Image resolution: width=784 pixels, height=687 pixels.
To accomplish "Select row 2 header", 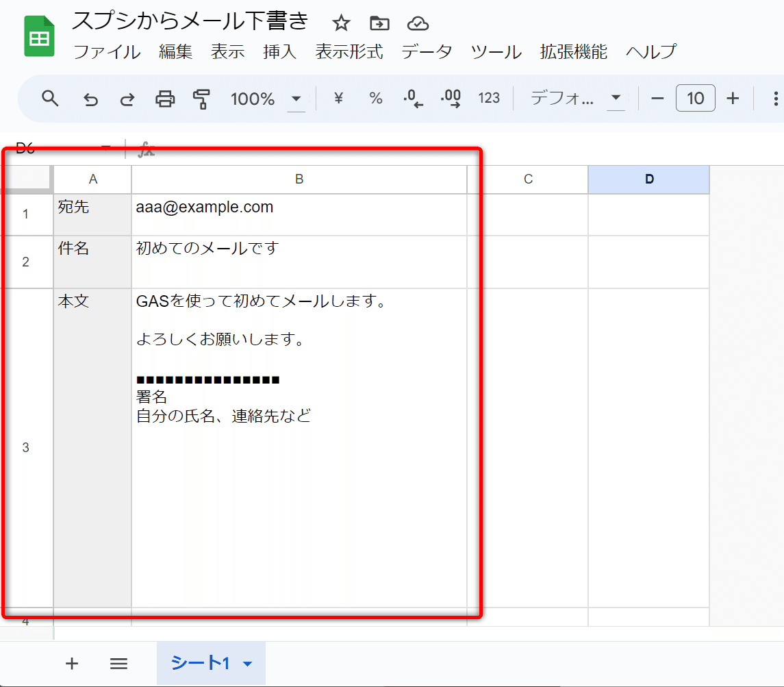I will (26, 262).
